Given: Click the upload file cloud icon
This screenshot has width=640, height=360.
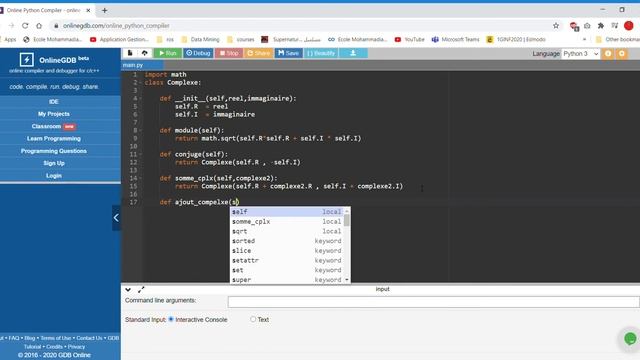Looking at the screenshot, I should [x=144, y=53].
